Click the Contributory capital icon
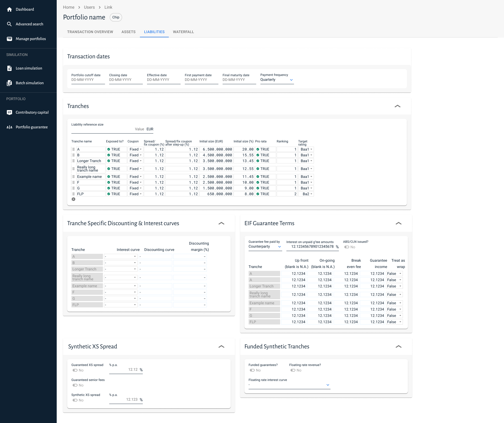The width and height of the screenshot is (504, 423). (9, 112)
